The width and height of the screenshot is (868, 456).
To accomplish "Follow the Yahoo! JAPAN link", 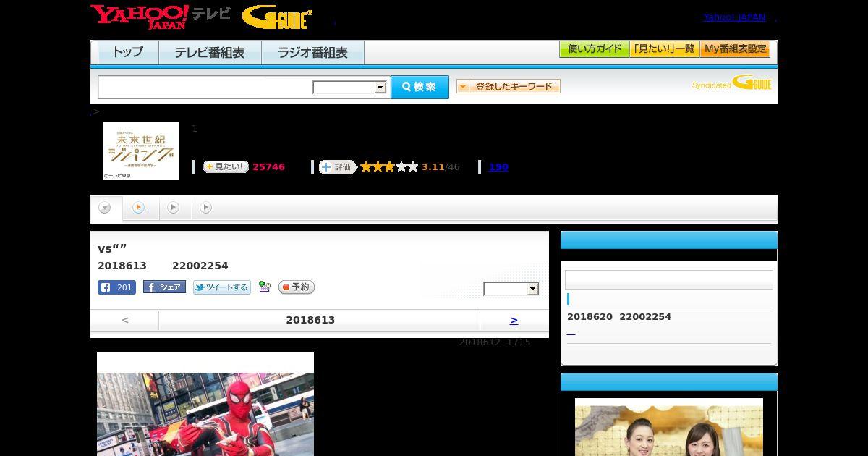I will tap(734, 17).
